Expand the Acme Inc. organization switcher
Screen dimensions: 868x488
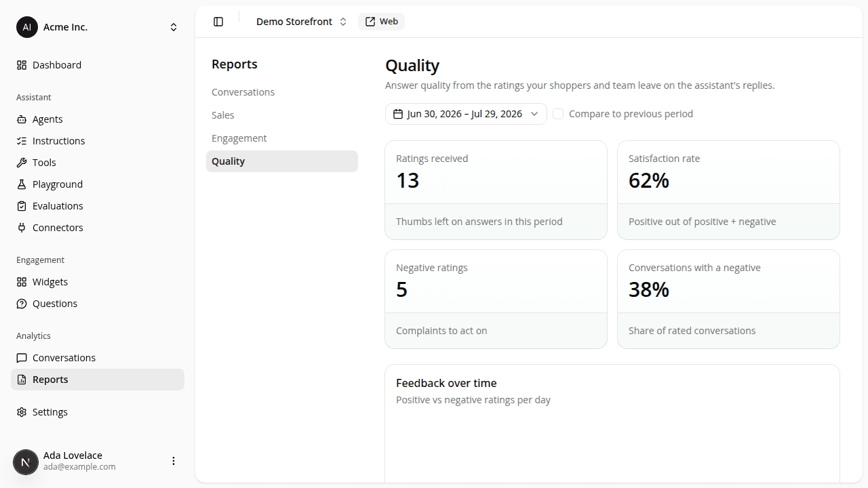pos(174,27)
